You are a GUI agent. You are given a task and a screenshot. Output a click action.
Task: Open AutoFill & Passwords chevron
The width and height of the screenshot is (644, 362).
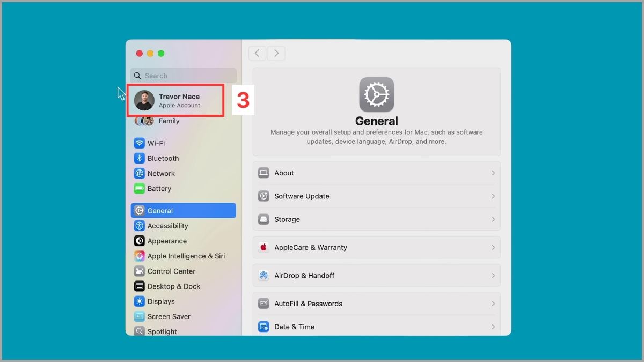point(493,304)
